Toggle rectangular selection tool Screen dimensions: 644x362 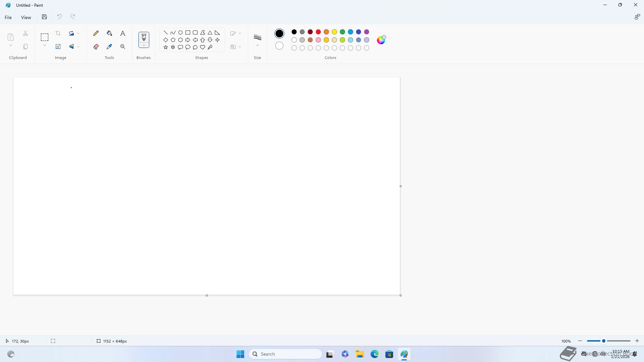[45, 37]
